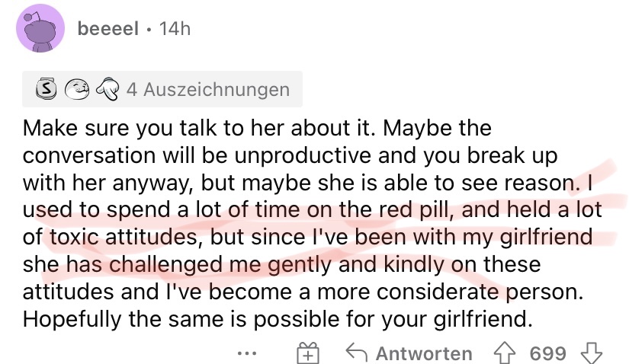Viewport: 629px width, 364px height.
Task: Open the 4 Auszeichnungen awards list
Action: point(162,89)
